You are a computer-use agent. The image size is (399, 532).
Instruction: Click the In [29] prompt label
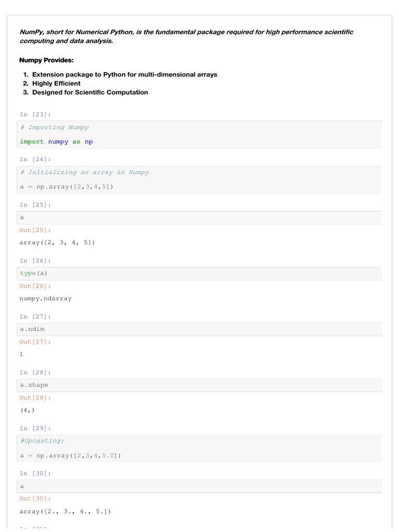point(35,428)
